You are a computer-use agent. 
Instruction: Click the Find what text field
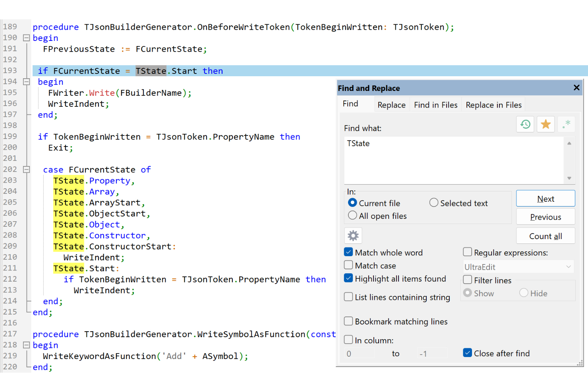(x=453, y=160)
